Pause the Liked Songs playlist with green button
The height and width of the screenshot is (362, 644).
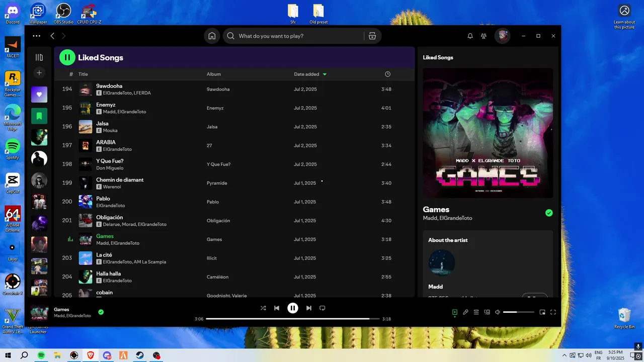coord(67,57)
